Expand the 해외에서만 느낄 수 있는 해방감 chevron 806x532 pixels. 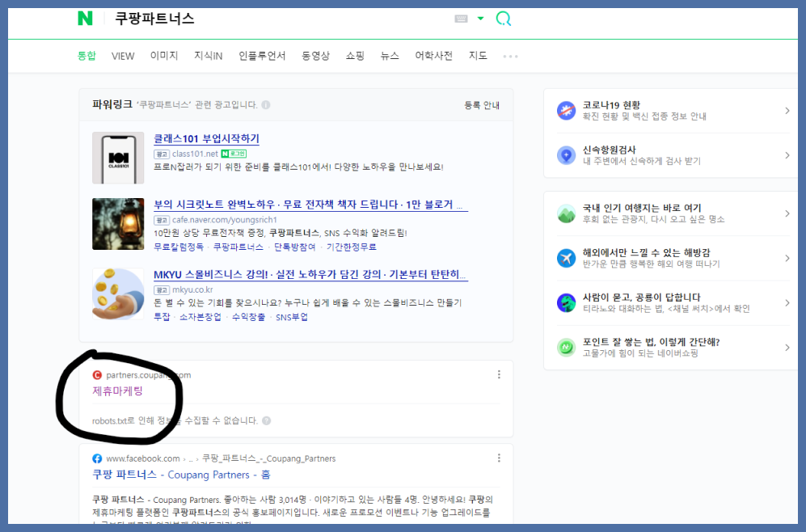tap(787, 258)
